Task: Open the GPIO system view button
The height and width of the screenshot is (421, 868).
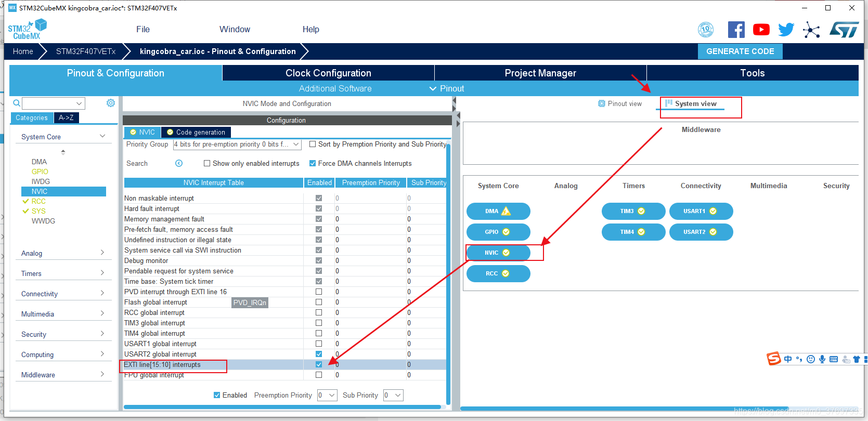Action: pos(498,232)
